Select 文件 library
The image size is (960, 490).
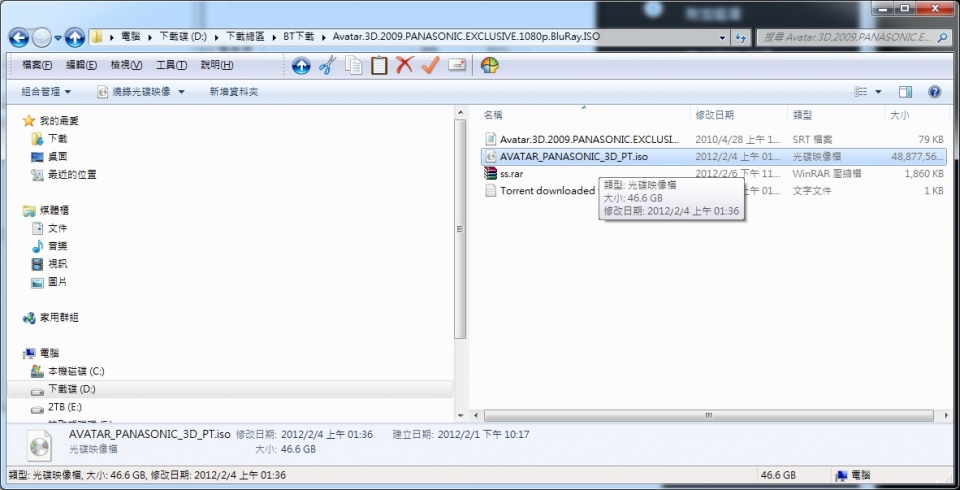pos(58,228)
